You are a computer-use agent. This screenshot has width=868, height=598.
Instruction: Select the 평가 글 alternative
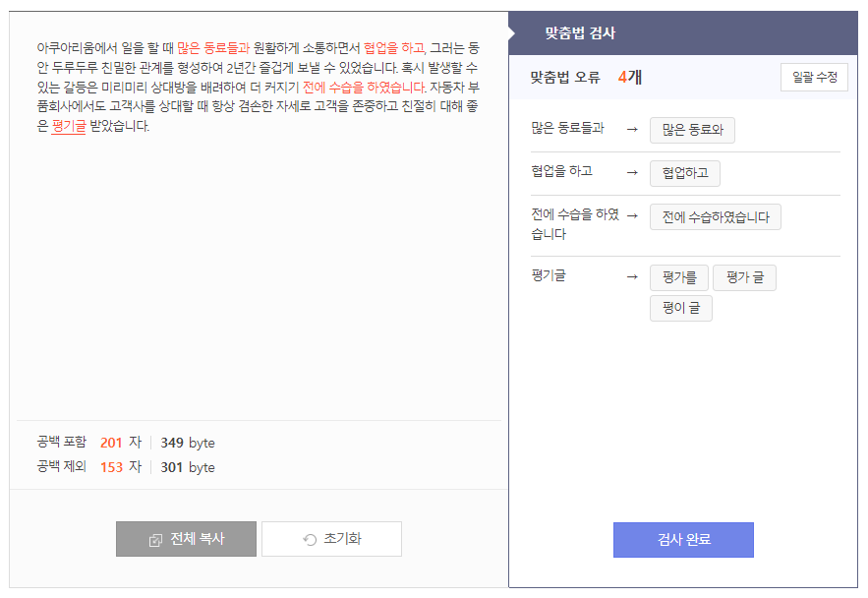coord(744,277)
